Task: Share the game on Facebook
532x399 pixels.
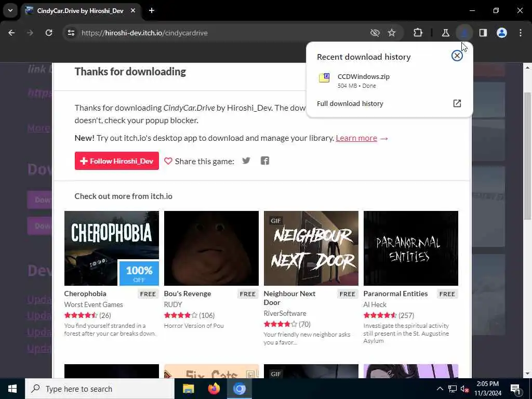Action: coord(264,161)
